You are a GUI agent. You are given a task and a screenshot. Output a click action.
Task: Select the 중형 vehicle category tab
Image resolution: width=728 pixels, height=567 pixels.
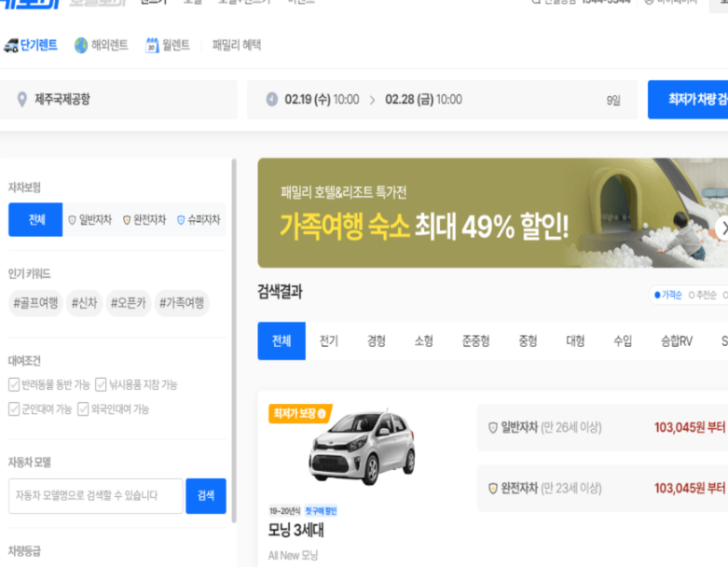[528, 341]
